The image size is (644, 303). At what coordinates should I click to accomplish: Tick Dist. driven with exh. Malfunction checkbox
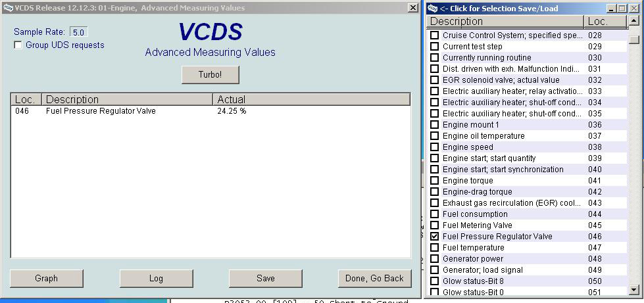point(434,69)
